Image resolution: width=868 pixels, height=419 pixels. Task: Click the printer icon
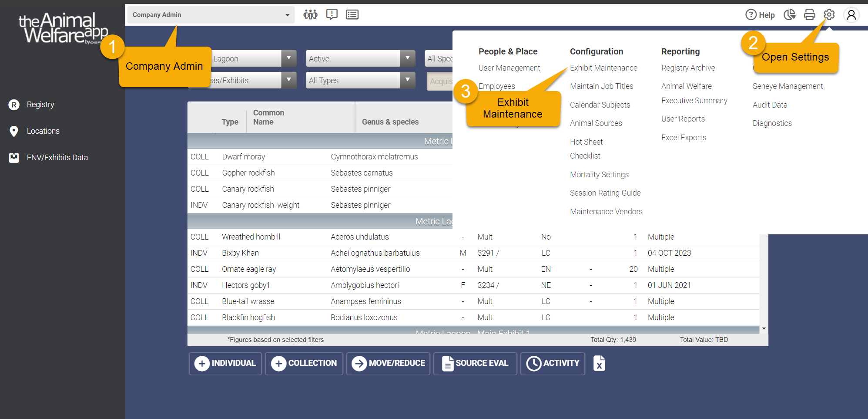810,14
